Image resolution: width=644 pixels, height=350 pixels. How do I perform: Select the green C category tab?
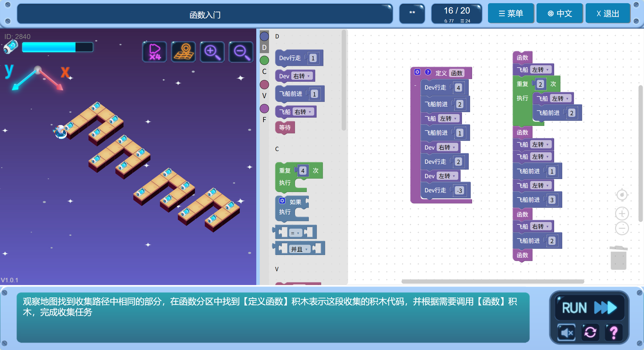pos(264,61)
